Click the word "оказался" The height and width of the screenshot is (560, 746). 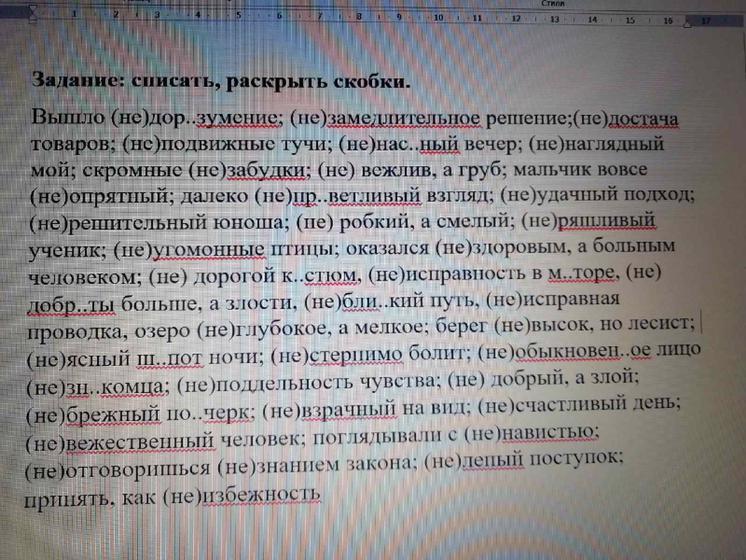[388, 248]
